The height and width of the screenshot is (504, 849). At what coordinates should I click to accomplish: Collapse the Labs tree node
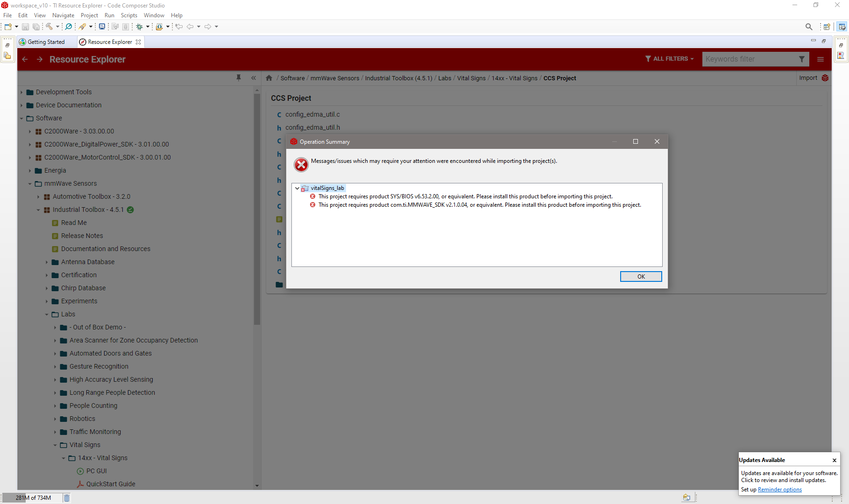pyautogui.click(x=47, y=315)
